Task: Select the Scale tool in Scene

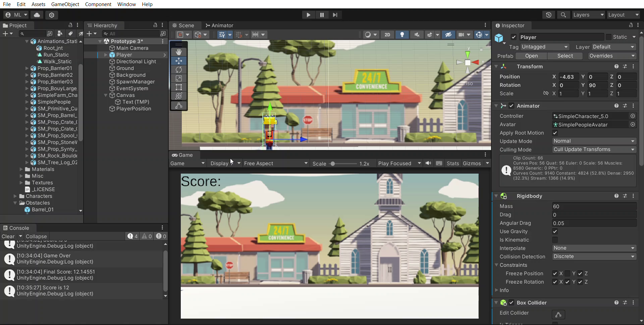Action: pyautogui.click(x=179, y=78)
